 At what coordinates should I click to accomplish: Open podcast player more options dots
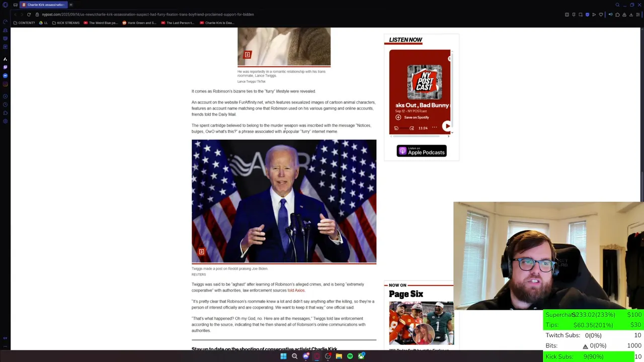[x=434, y=128]
